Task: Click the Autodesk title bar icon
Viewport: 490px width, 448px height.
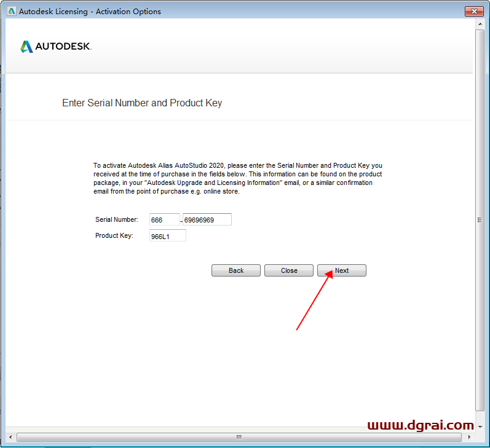Action: (12, 11)
